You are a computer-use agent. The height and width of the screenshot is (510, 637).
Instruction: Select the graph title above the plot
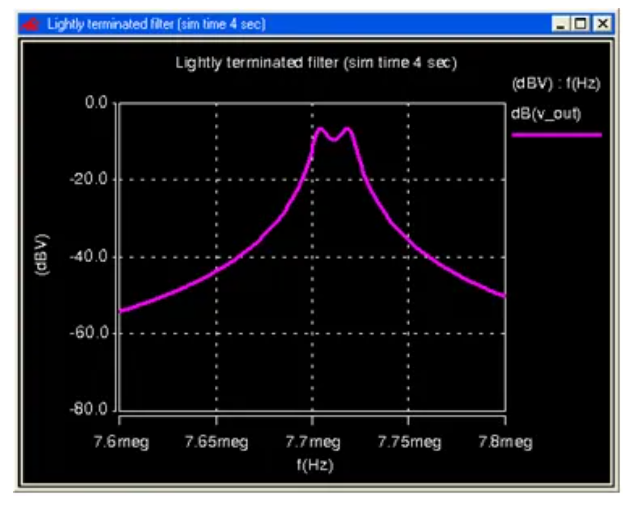(316, 63)
